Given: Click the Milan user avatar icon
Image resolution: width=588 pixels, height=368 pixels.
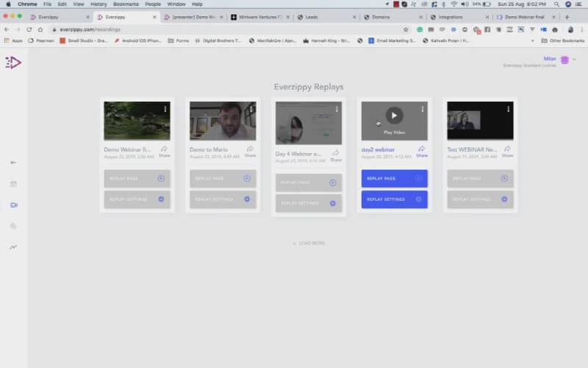Looking at the screenshot, I should (564, 60).
